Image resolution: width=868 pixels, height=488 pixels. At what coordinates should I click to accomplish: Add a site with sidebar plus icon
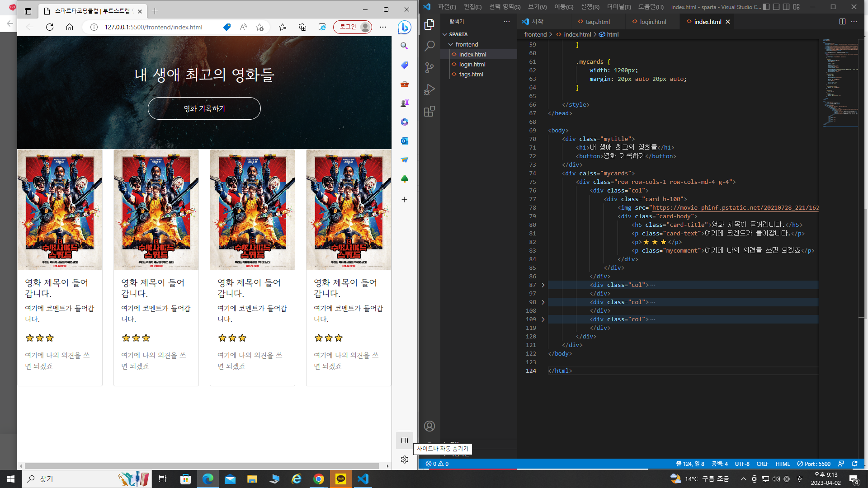coord(405,199)
